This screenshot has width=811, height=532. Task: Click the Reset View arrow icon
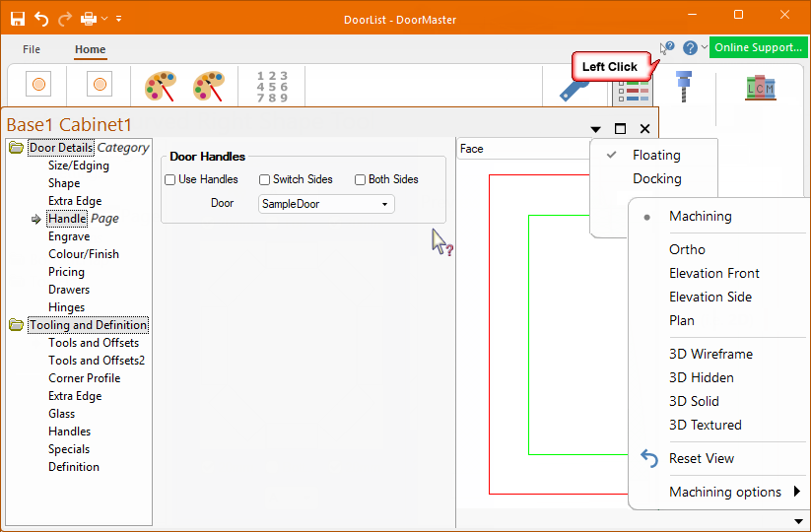click(648, 458)
